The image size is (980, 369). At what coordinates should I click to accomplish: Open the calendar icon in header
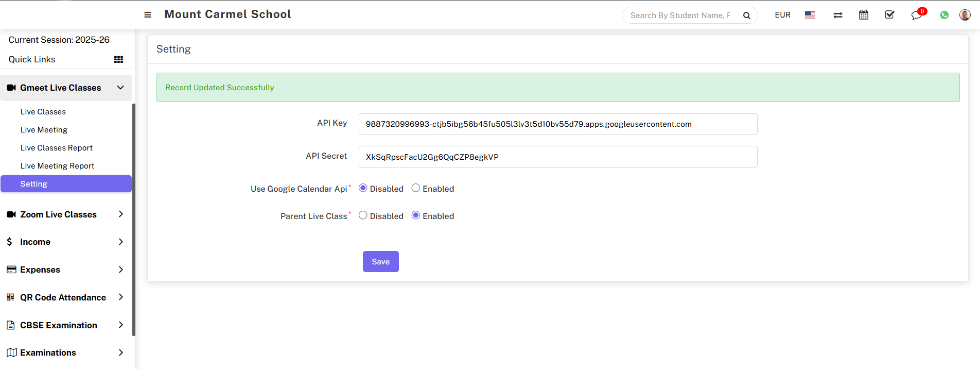pos(863,15)
